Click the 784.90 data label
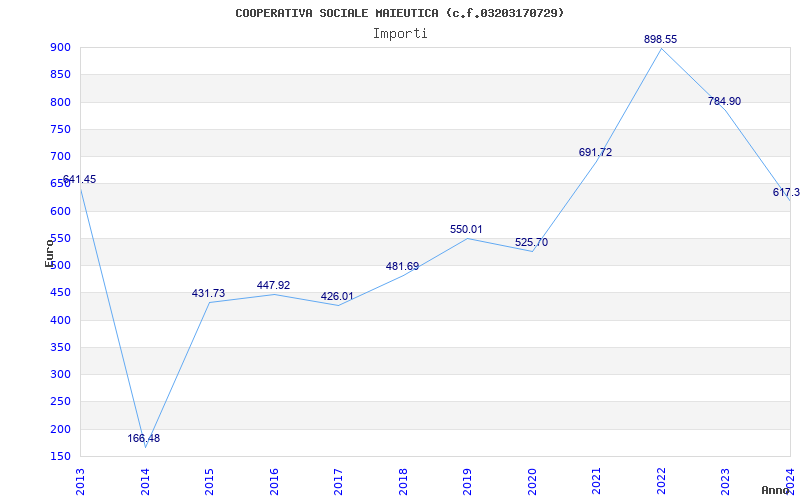Screen dimensions: 800x500 [724, 101]
